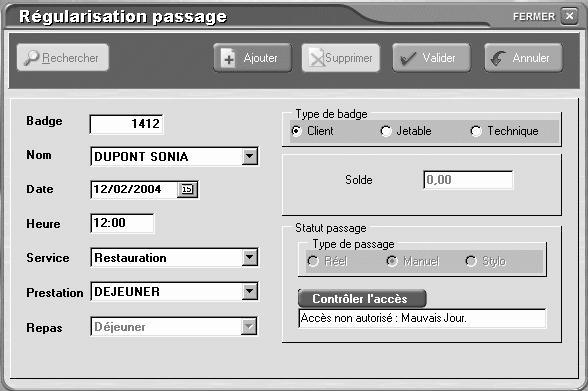Open the calendar picker beside Date
Image resolution: width=588 pixels, height=391 pixels.
187,189
